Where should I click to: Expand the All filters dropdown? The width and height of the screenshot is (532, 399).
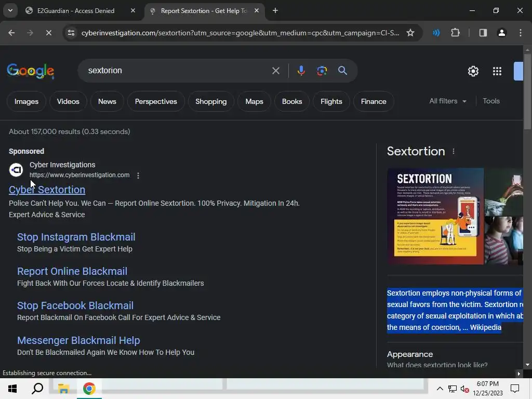click(x=448, y=101)
